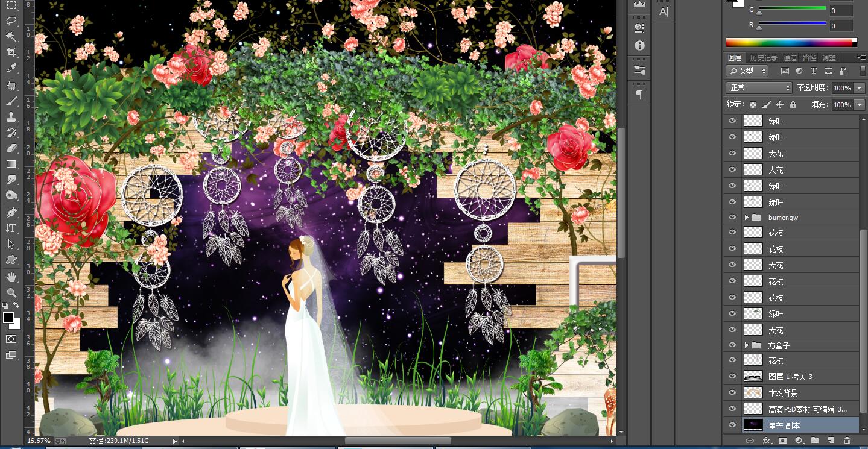Filter layers by pixel layers

tap(785, 71)
